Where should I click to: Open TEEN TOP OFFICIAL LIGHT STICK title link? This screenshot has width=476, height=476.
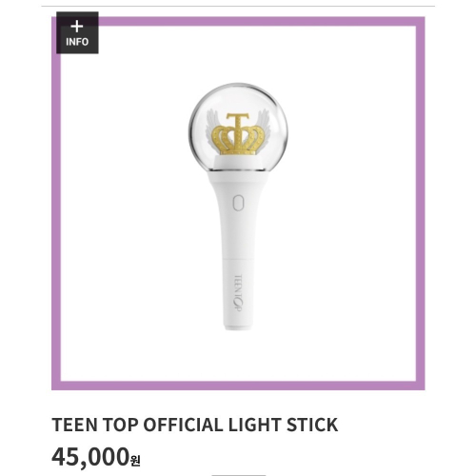(195, 425)
